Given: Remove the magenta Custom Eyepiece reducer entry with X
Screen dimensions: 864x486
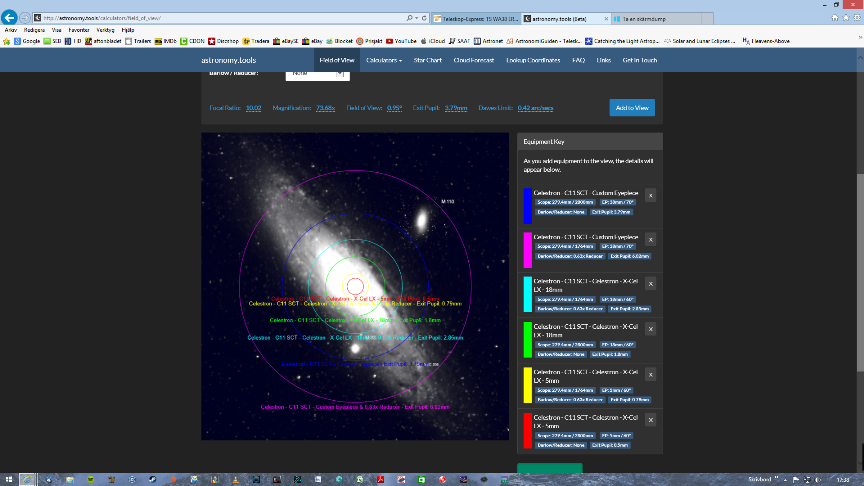Looking at the screenshot, I should pos(650,240).
